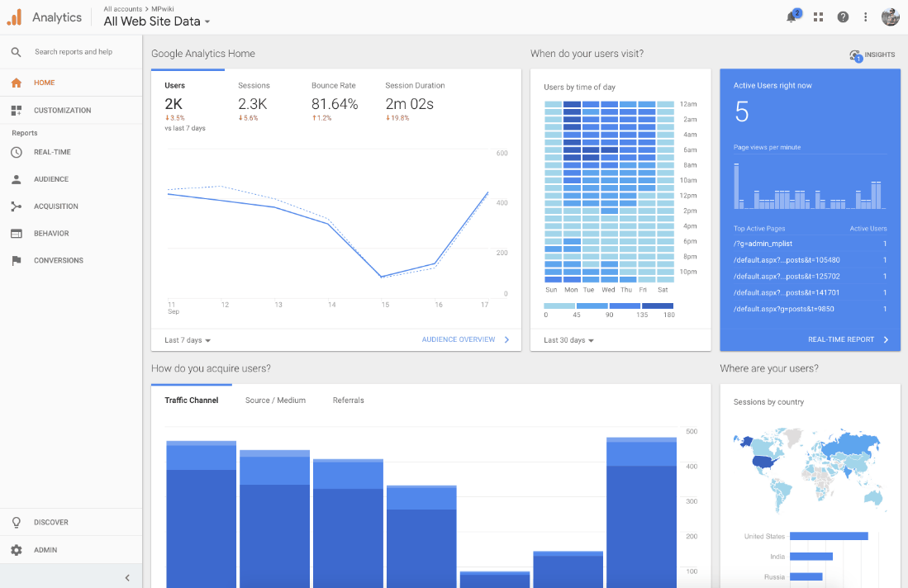Open the notifications bell
The image size is (908, 588).
792,17
